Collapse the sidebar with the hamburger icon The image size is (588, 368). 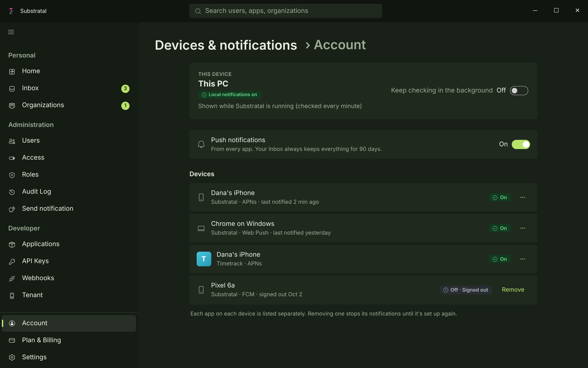pos(11,32)
